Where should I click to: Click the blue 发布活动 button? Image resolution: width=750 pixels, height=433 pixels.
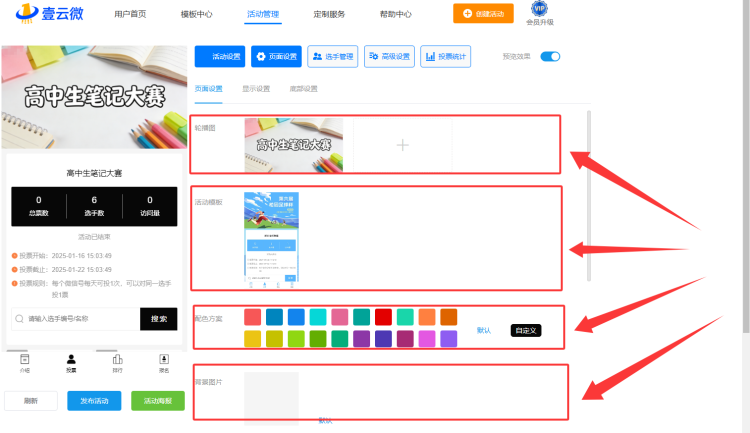[x=94, y=401]
